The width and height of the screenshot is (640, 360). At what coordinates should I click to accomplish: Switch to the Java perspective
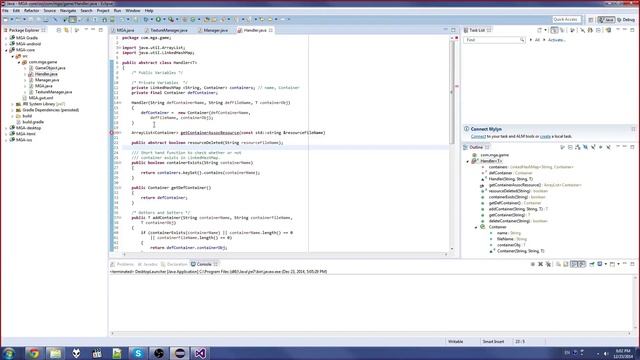pos(606,20)
